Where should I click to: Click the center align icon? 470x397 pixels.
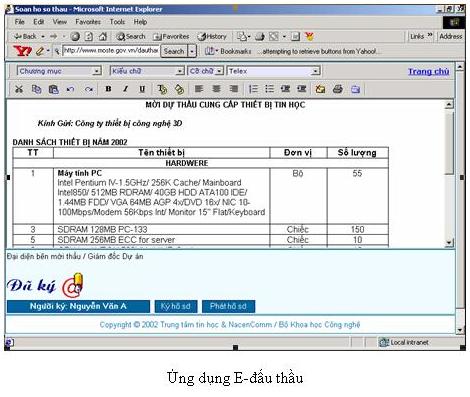217,89
